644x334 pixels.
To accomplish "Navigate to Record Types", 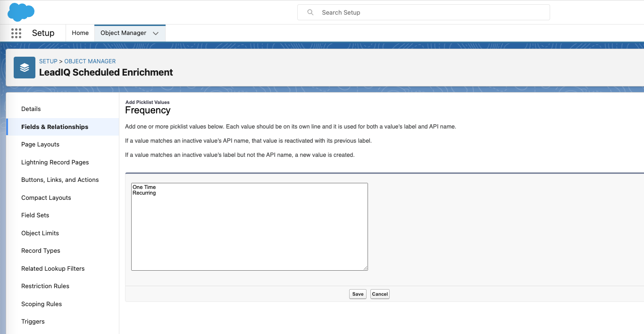I will tap(41, 251).
